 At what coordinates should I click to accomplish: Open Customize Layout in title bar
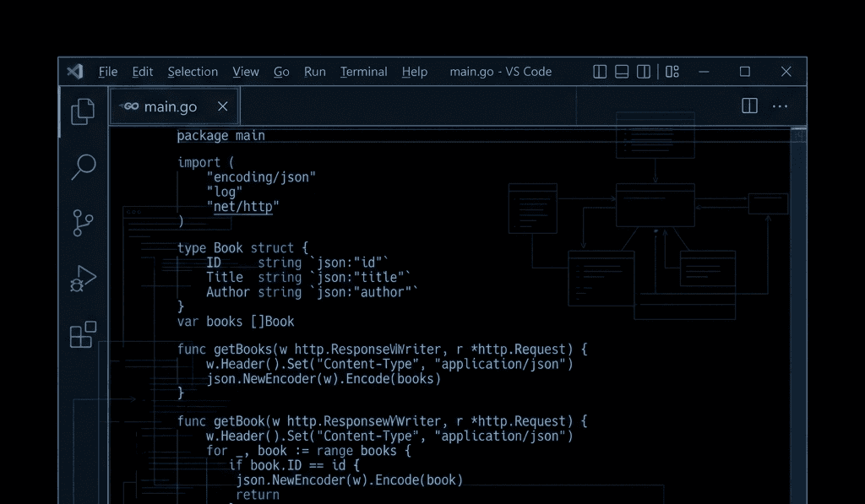tap(672, 72)
